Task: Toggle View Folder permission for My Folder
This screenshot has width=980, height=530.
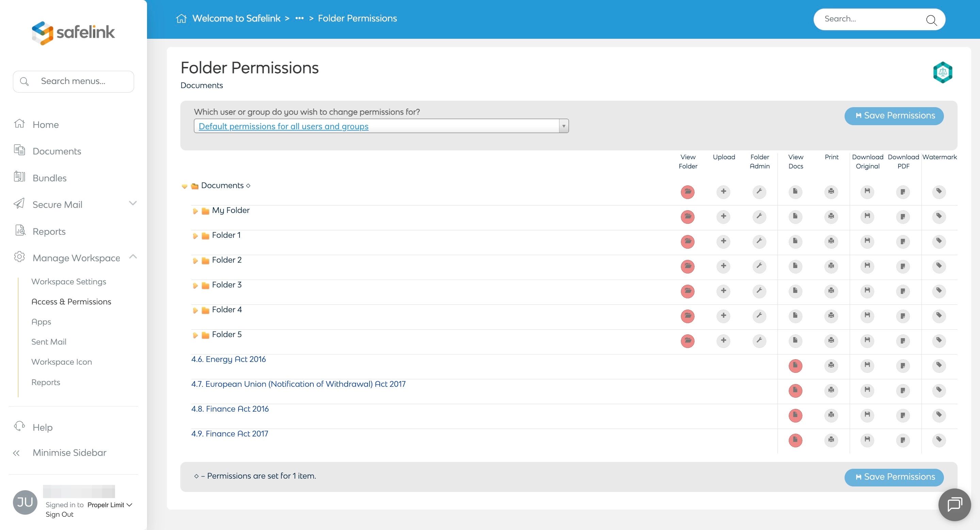Action: coord(687,217)
